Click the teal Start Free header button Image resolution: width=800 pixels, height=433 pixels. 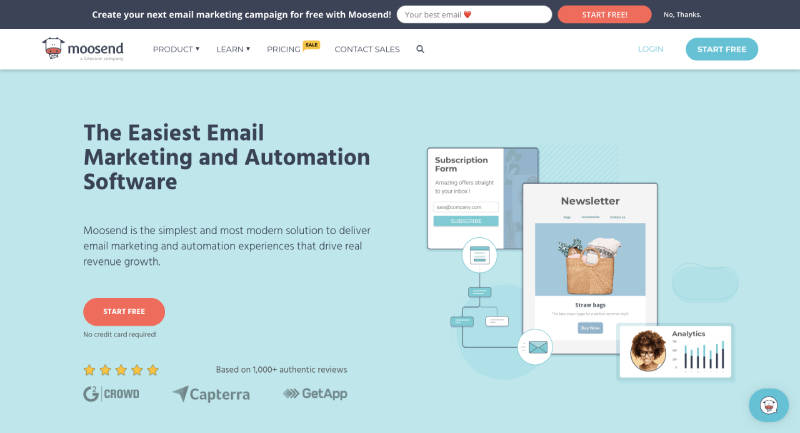721,49
